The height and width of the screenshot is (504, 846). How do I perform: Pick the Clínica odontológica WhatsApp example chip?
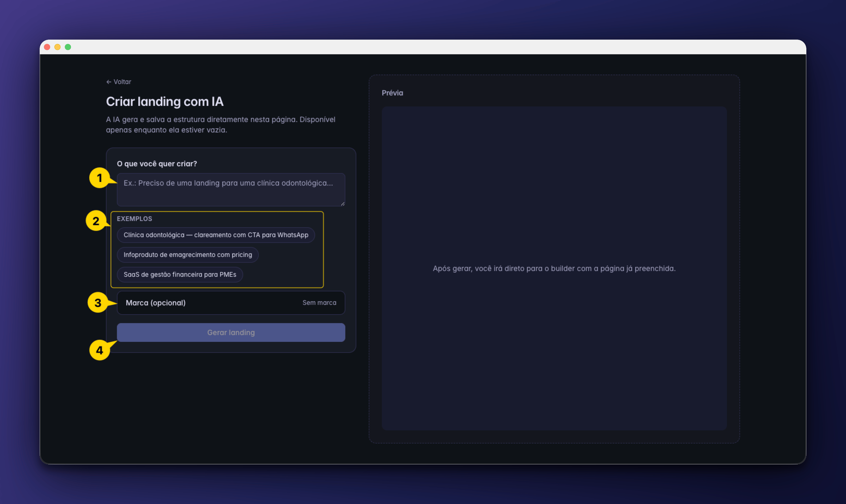[216, 235]
